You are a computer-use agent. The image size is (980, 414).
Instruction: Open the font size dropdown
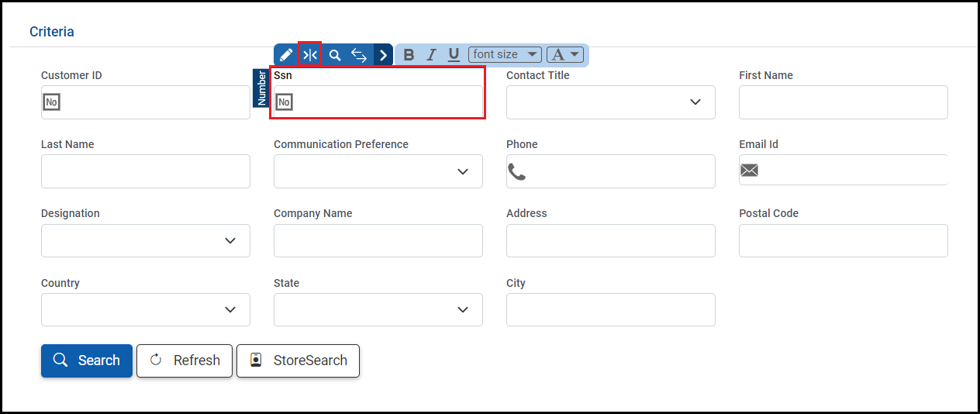point(505,55)
